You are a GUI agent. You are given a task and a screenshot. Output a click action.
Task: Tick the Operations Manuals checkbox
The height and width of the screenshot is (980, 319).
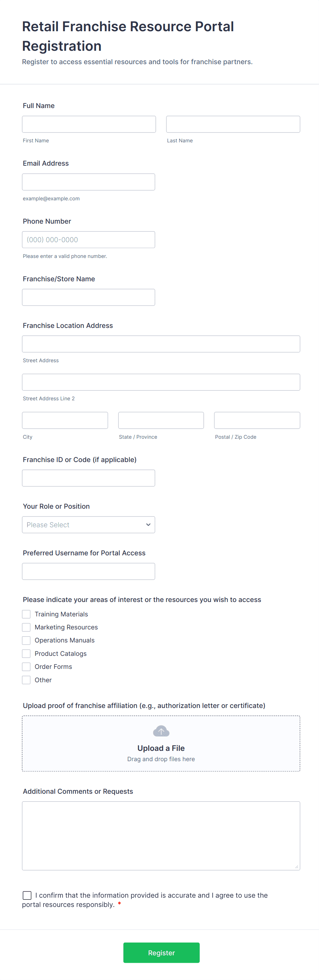click(x=26, y=640)
